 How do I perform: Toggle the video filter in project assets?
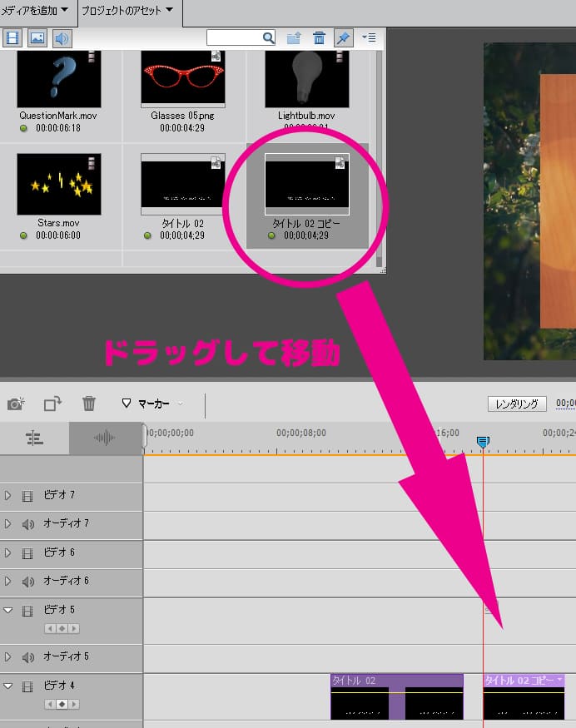pyautogui.click(x=12, y=38)
